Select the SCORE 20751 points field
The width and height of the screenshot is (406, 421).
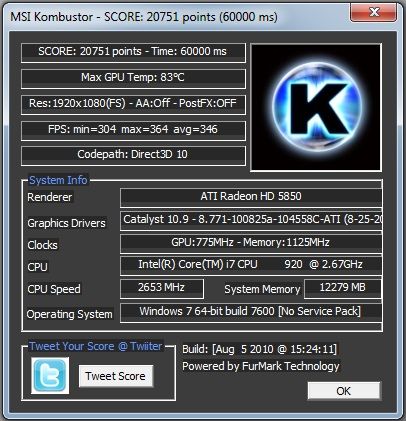point(133,53)
